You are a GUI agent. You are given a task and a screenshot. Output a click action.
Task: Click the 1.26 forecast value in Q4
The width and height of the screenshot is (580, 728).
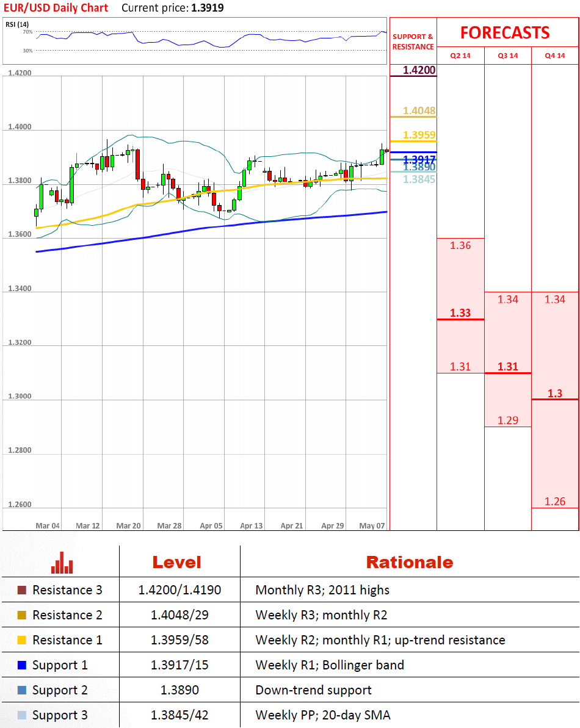click(x=555, y=502)
